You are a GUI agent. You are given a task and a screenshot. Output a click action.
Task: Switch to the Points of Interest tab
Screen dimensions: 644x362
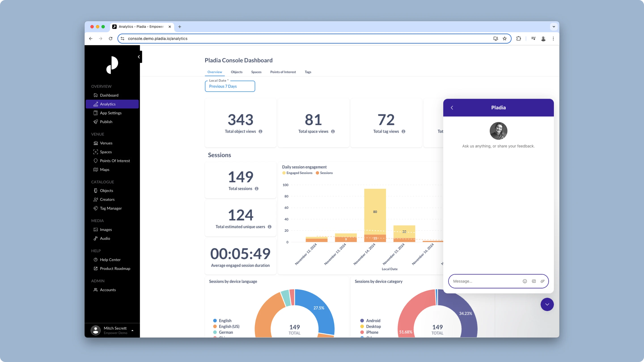coord(283,72)
